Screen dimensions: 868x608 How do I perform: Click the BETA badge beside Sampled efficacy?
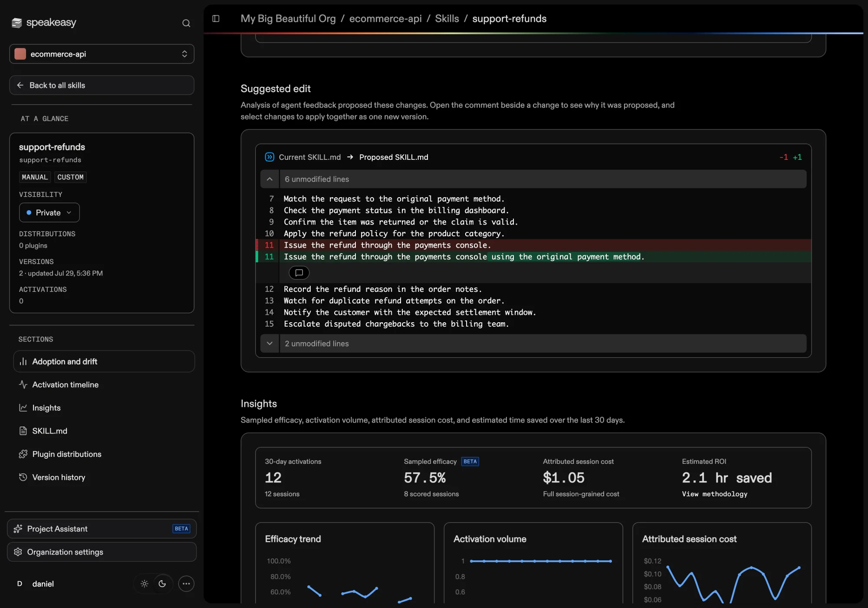click(x=470, y=461)
